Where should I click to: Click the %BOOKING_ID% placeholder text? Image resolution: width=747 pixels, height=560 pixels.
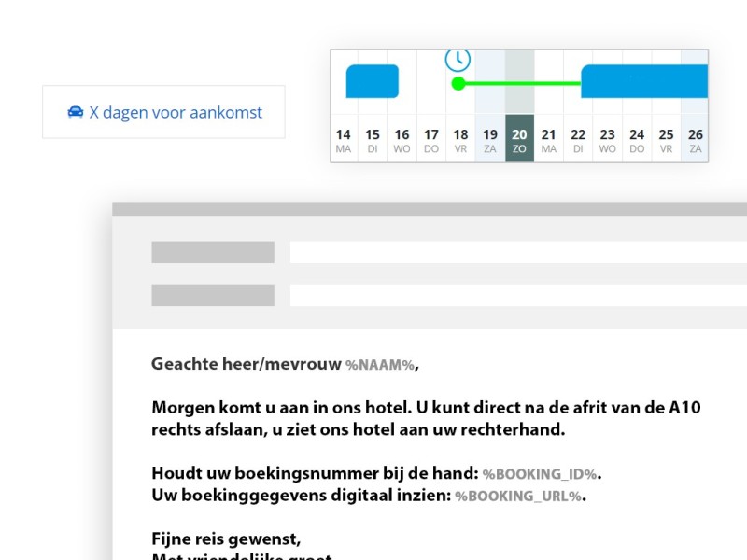540,474
